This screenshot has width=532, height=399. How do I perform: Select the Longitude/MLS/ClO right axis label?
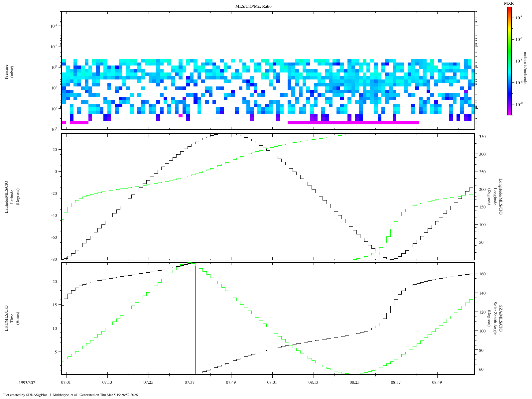click(x=501, y=197)
